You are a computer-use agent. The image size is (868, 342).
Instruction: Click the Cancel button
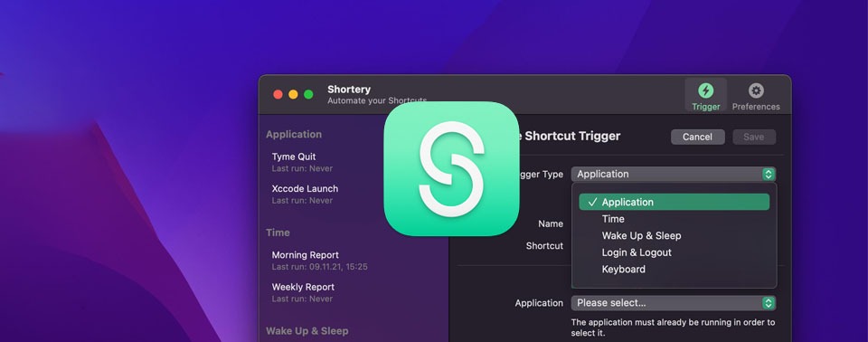click(x=697, y=137)
